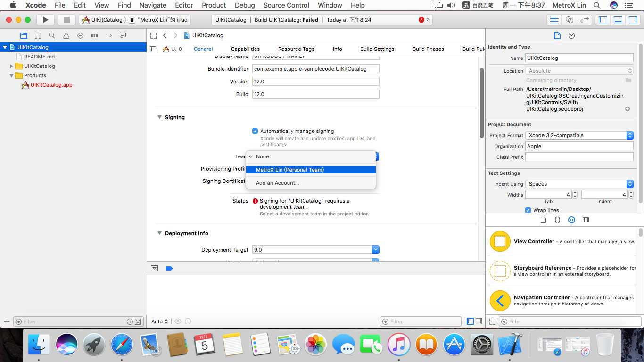The height and width of the screenshot is (362, 644).
Task: Open the Breakpoint navigator icon
Action: (108, 35)
